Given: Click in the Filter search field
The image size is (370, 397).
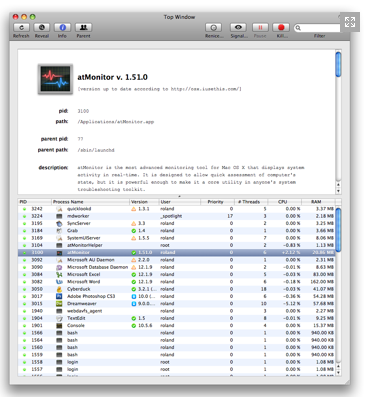Looking at the screenshot, I should point(317,28).
